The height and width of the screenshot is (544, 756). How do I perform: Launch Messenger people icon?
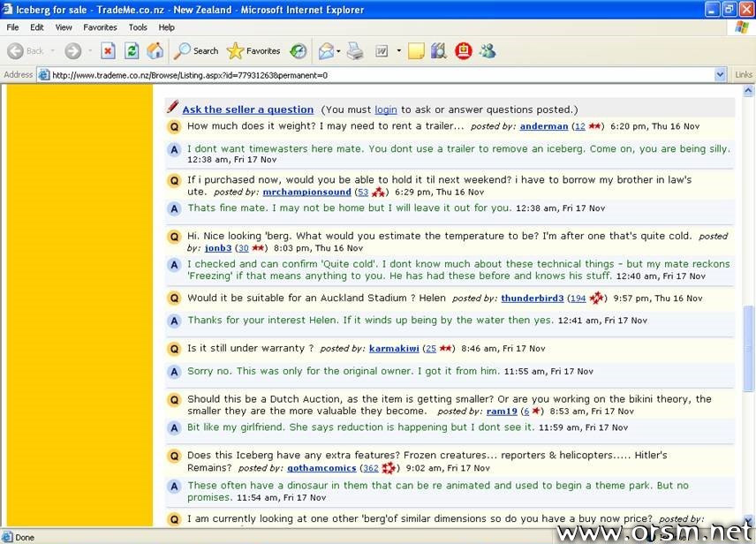point(488,50)
